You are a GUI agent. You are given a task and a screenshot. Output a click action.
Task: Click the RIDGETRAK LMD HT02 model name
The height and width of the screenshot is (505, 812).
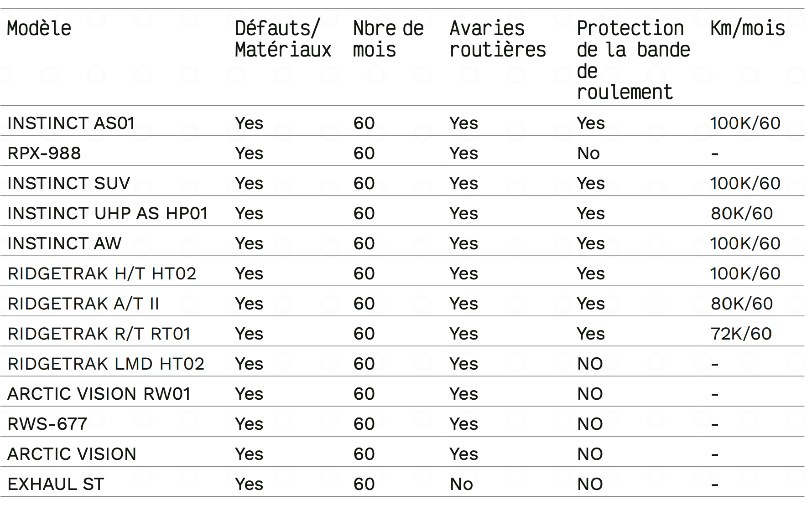pyautogui.click(x=106, y=364)
